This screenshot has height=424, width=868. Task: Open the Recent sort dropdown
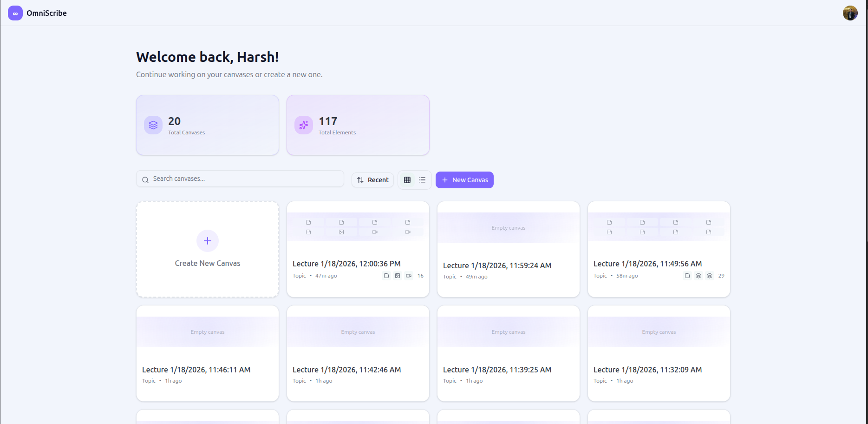click(x=373, y=180)
